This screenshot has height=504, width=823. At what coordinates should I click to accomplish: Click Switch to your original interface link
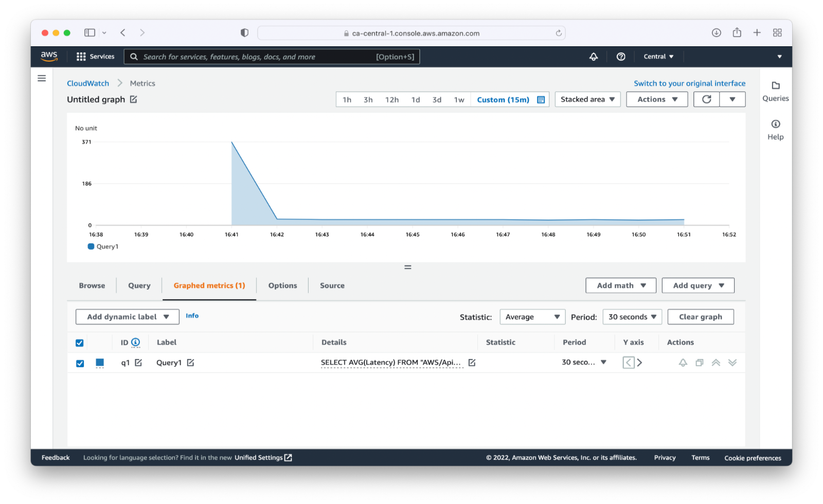[689, 83]
